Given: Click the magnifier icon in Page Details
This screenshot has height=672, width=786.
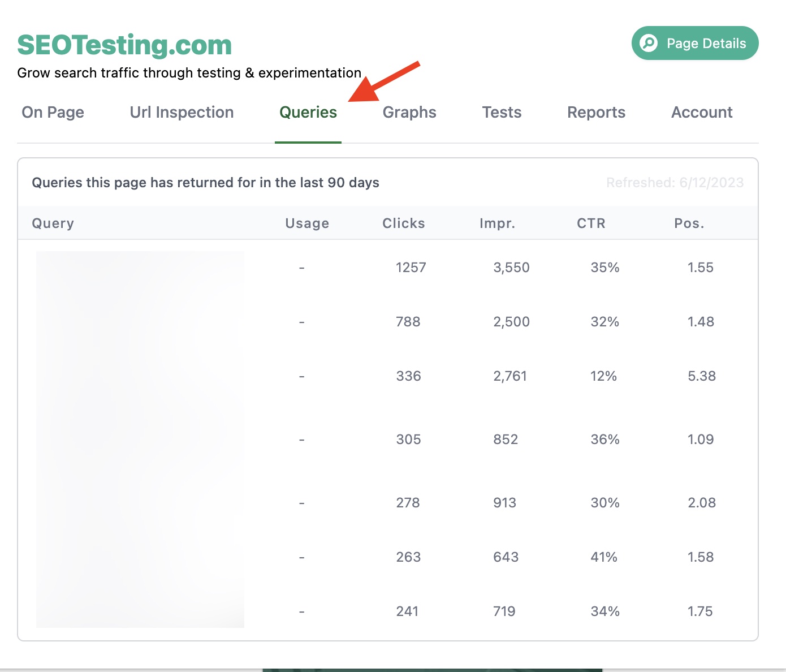Looking at the screenshot, I should pos(649,43).
